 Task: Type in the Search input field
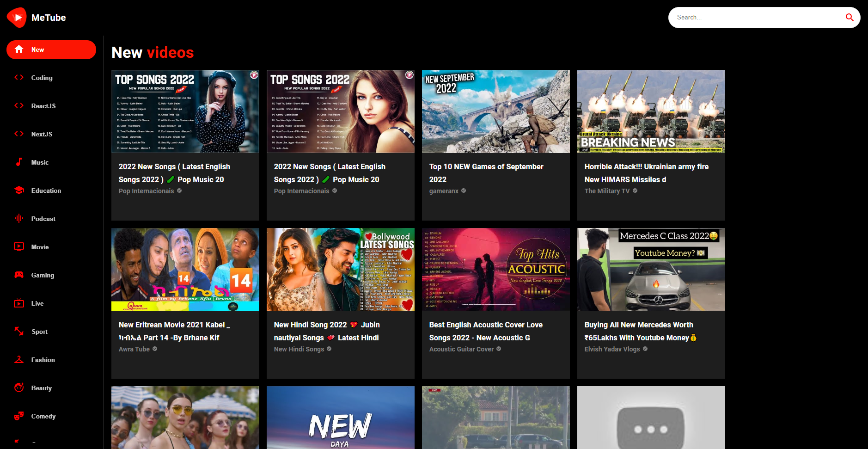758,18
